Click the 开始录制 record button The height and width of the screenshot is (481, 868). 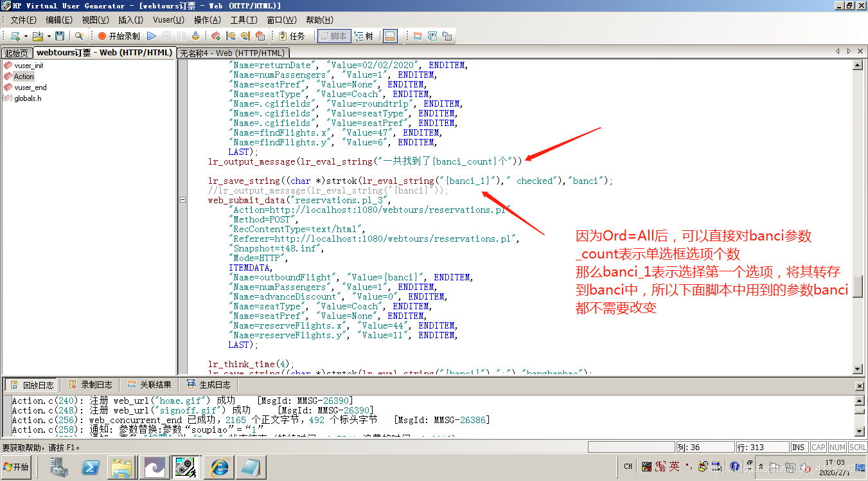tap(119, 36)
